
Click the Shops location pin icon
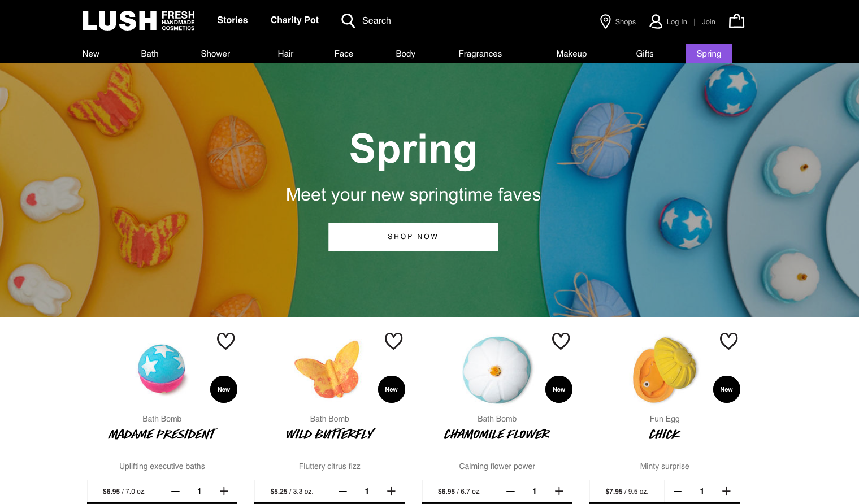[x=605, y=21]
